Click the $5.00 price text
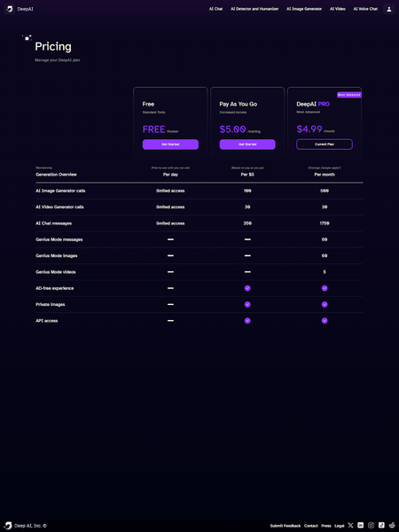Image resolution: width=399 pixels, height=532 pixels. pyautogui.click(x=232, y=129)
